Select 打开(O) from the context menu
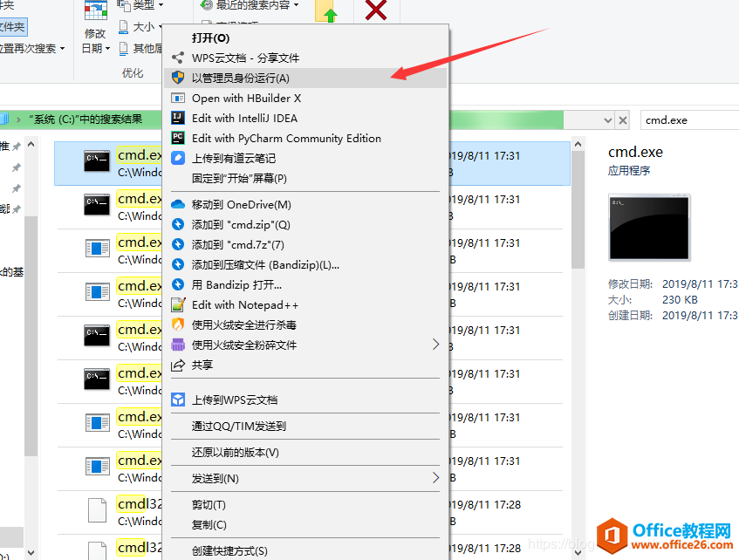Viewport: 739px width, 560px height. (209, 37)
